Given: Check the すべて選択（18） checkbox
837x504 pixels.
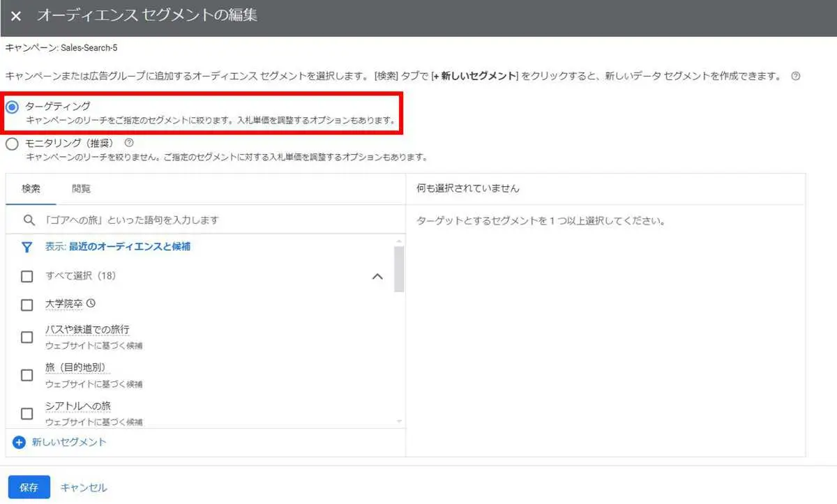Looking at the screenshot, I should click(x=27, y=276).
